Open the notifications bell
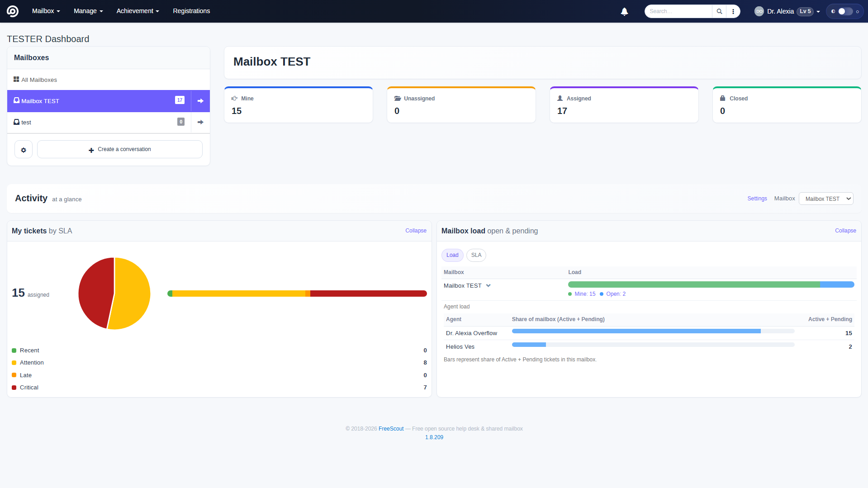Screen dimensions: 868x488 point(624,11)
